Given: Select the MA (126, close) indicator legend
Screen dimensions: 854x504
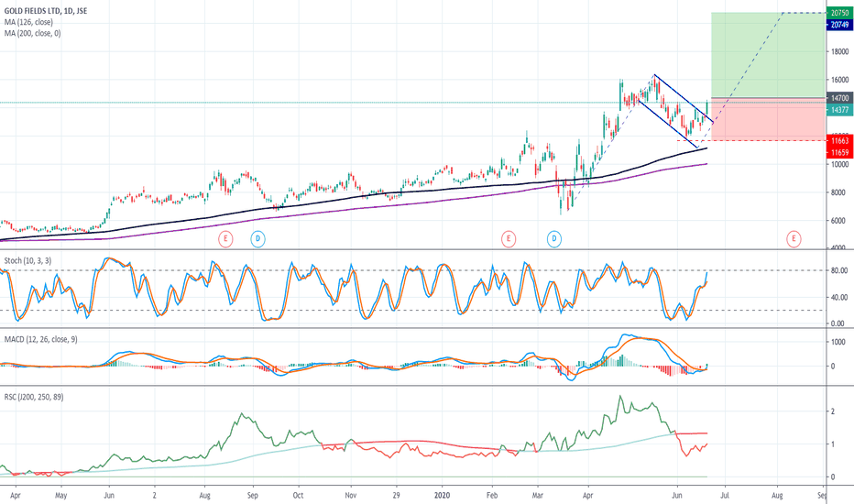Looking at the screenshot, I should click(28, 22).
